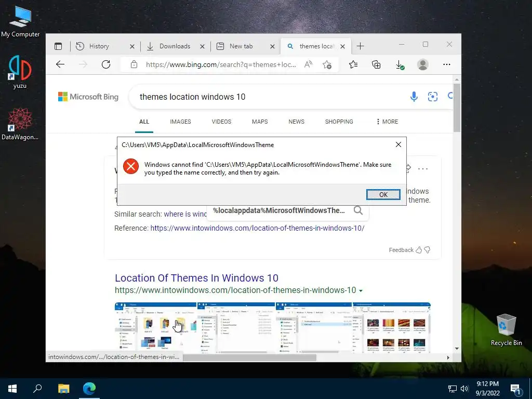Close the New tab tab

272,46
